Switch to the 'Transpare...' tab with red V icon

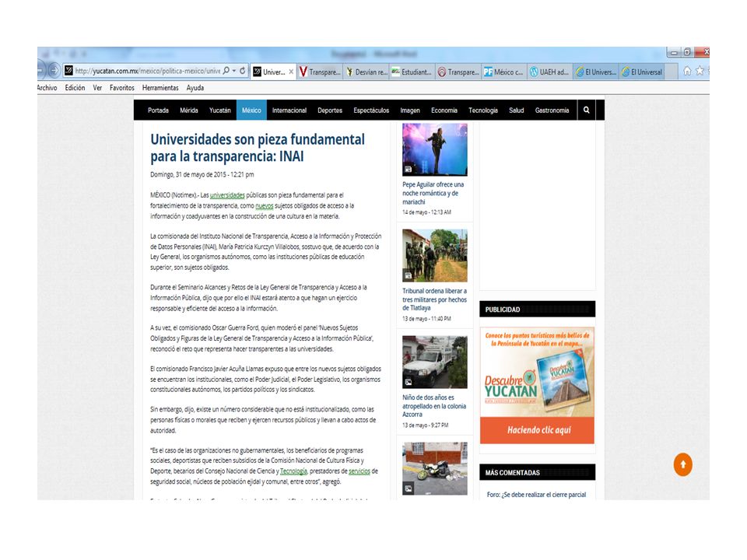(320, 72)
